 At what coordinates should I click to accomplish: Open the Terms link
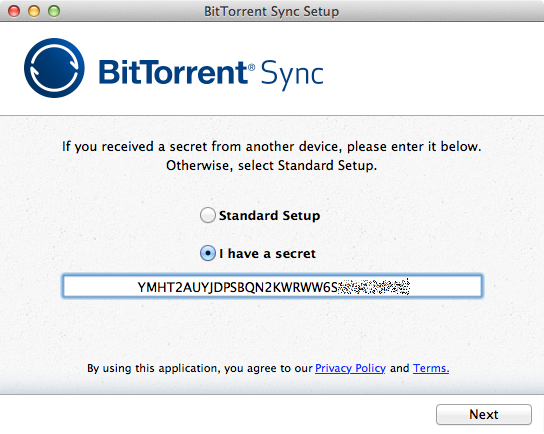click(431, 368)
